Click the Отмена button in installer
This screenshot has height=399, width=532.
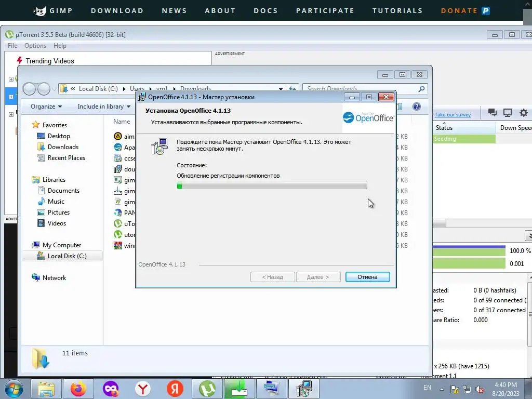click(x=367, y=277)
